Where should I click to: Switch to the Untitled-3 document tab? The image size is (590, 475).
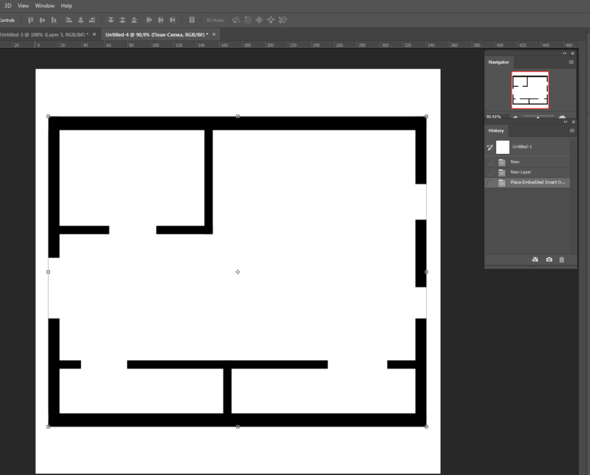pyautogui.click(x=44, y=35)
